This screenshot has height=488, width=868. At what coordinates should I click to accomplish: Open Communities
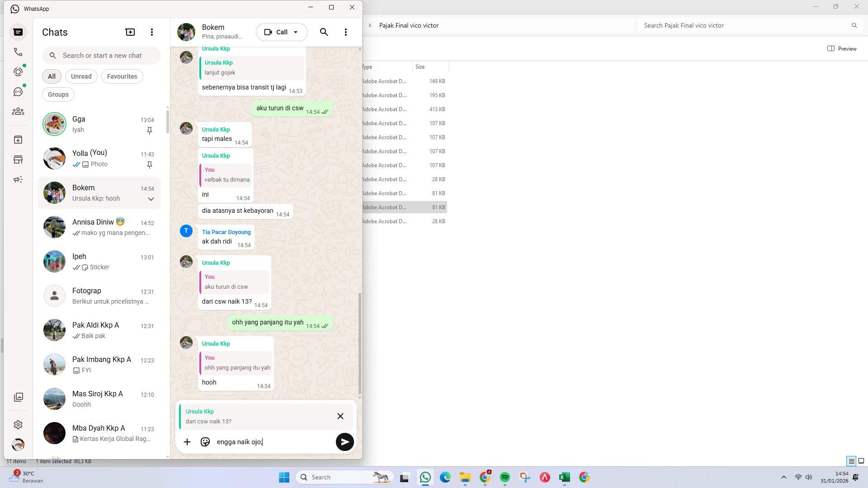(18, 112)
